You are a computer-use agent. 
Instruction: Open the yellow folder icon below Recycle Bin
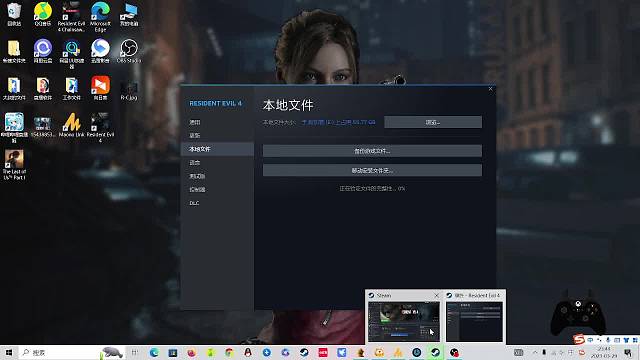pyautogui.click(x=14, y=51)
